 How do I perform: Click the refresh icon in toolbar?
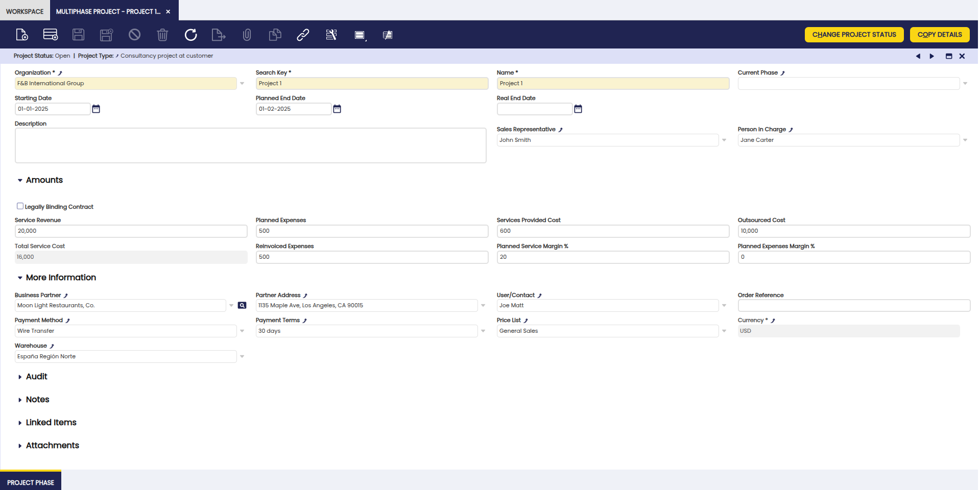(190, 35)
